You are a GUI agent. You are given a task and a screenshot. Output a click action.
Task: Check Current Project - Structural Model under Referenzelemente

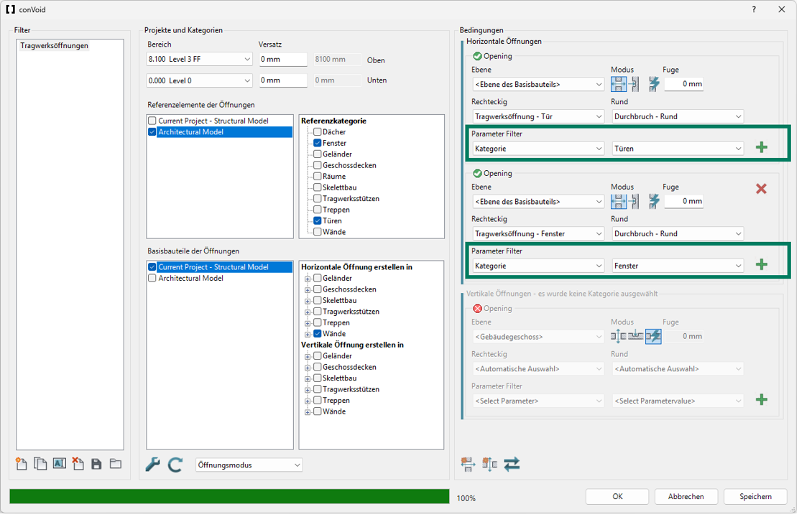tap(152, 121)
